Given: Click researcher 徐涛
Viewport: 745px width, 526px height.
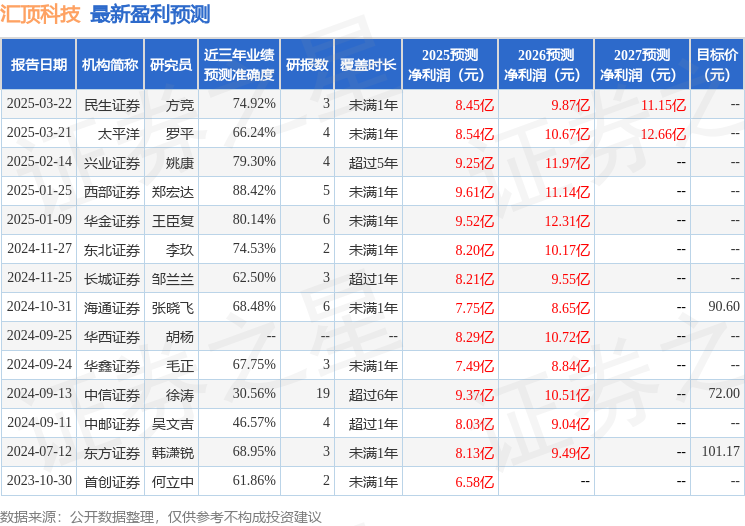Looking at the screenshot, I should click(x=180, y=395).
